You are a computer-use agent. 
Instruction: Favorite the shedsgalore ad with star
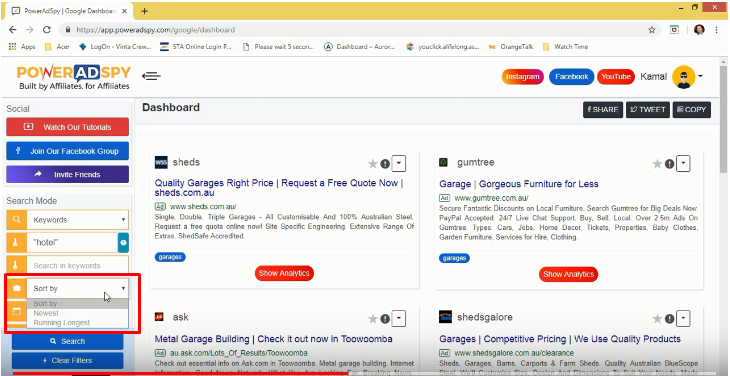coord(657,319)
